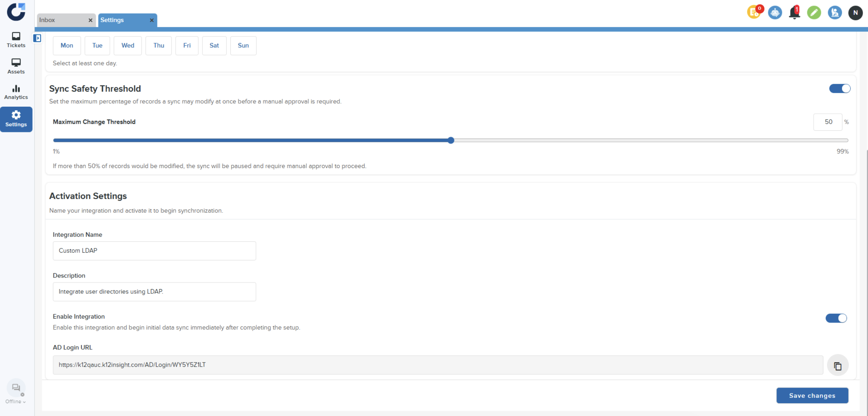
Task: Expand the side panel arrow toggle
Action: coord(37,38)
